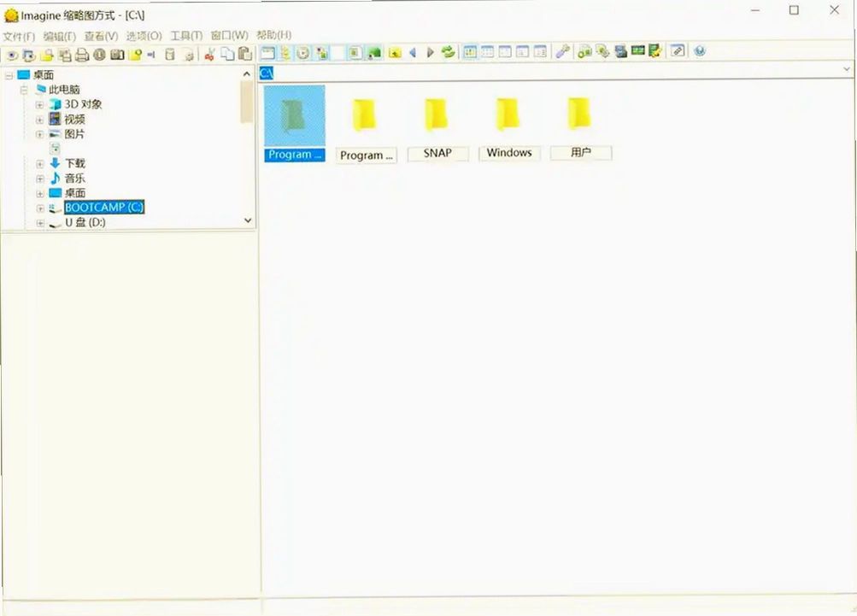857x616 pixels.
Task: Click the paperclip edit window icon
Action: (678, 50)
